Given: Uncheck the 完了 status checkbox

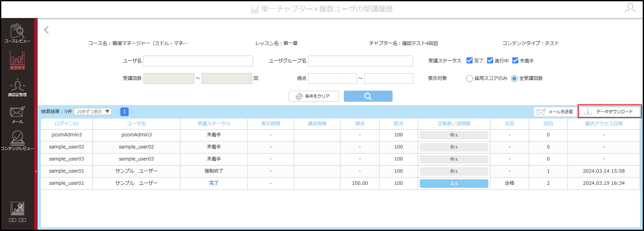Looking at the screenshot, I should click(470, 61).
